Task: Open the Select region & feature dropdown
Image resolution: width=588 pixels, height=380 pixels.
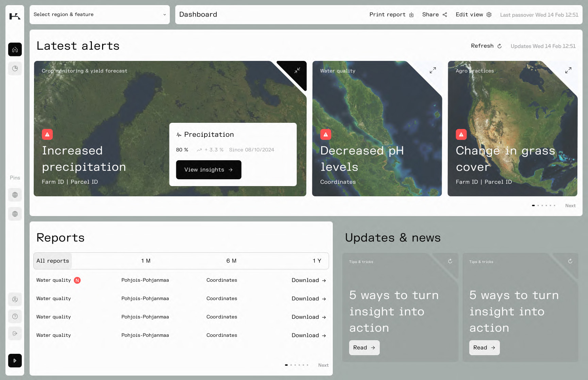Action: point(99,15)
